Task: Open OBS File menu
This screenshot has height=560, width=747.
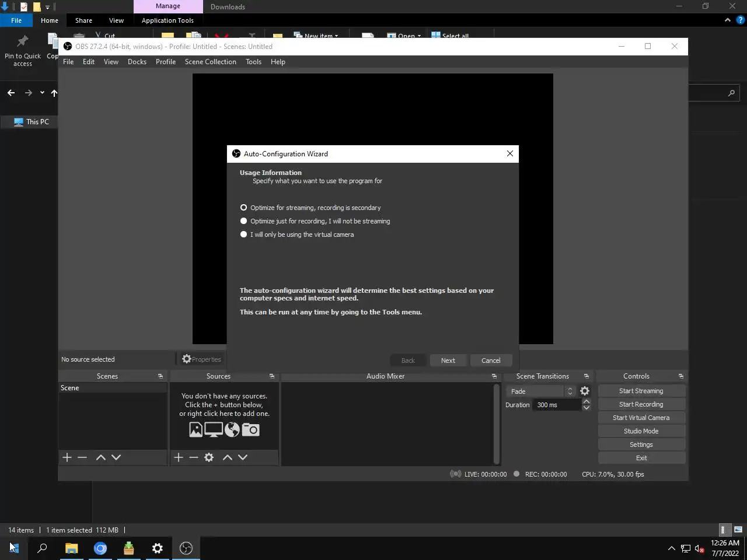Action: (x=68, y=62)
